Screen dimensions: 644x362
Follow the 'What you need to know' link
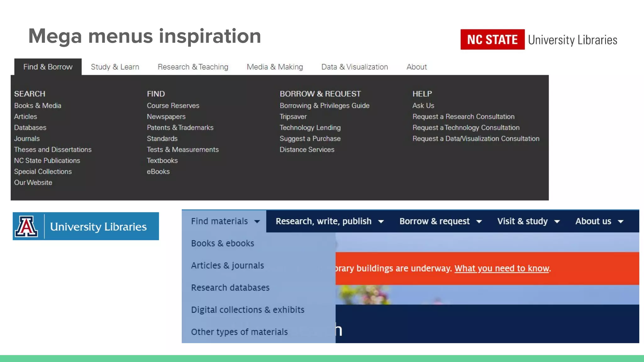[x=502, y=268]
